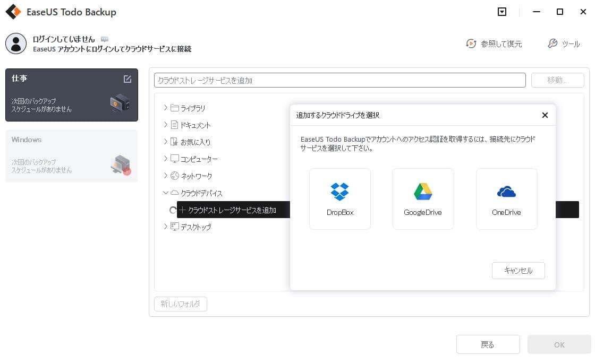
Task: Click the cloud storage service search field
Action: point(339,80)
